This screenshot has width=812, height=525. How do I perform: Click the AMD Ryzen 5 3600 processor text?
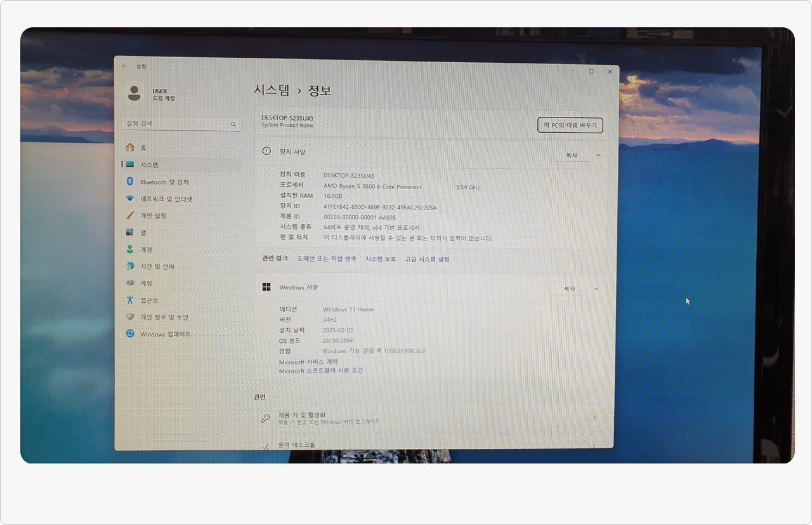372,186
